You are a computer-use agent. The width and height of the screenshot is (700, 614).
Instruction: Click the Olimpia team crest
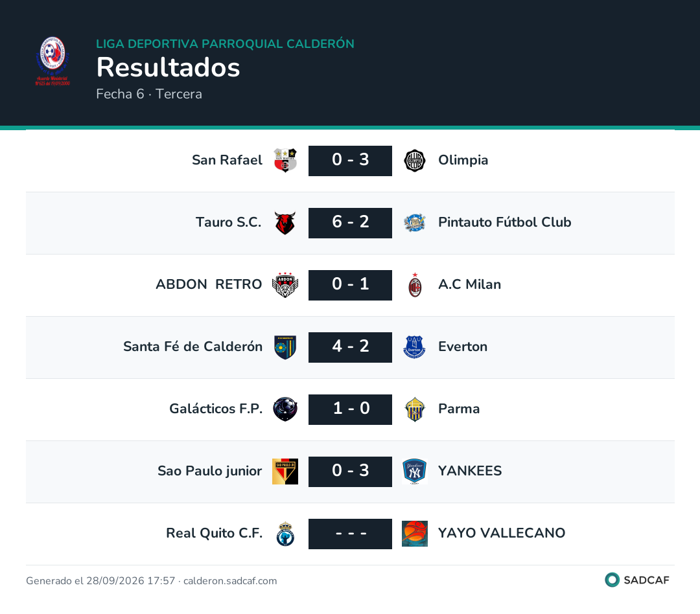click(x=415, y=161)
